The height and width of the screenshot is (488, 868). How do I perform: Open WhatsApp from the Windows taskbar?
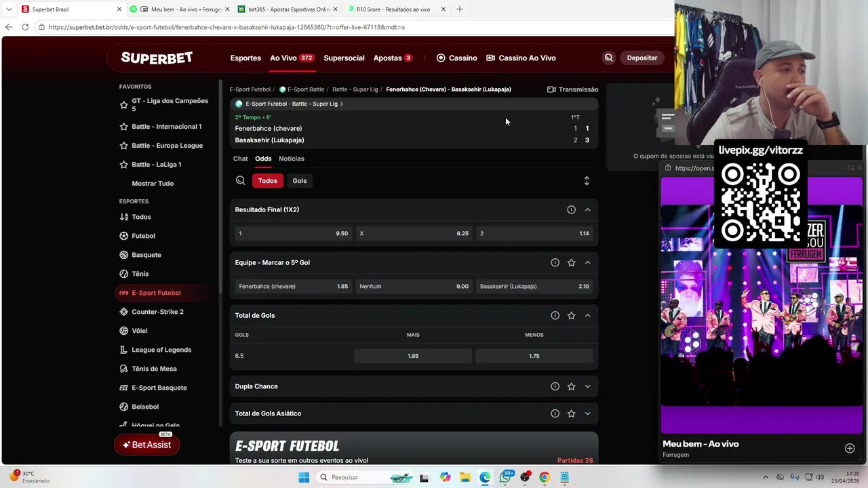click(505, 477)
